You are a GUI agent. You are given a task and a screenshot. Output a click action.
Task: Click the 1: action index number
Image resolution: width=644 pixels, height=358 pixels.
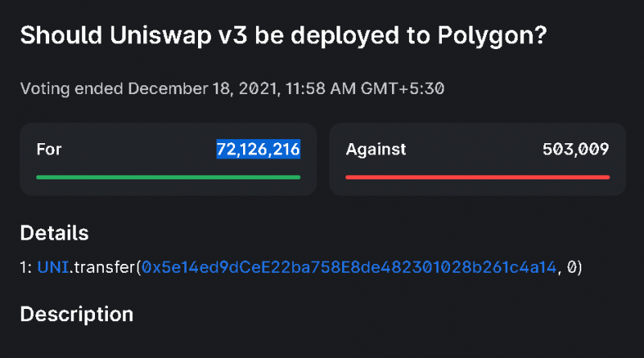point(26,268)
